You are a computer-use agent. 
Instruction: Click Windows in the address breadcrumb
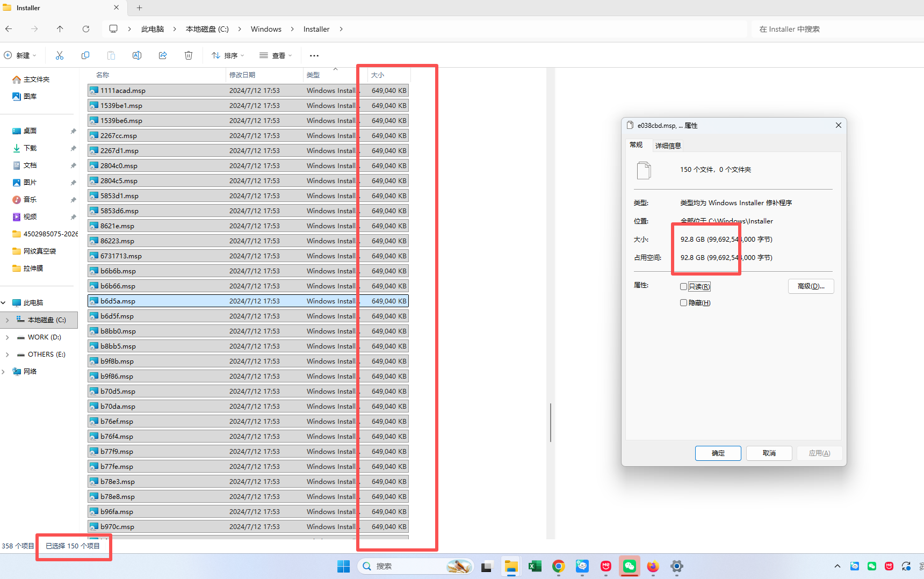click(266, 29)
